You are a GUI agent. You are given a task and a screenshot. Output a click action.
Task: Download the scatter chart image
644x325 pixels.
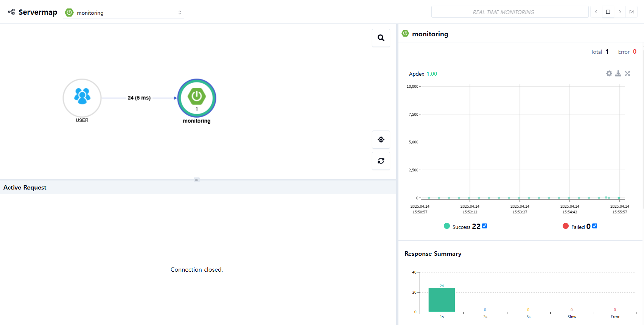pyautogui.click(x=618, y=73)
